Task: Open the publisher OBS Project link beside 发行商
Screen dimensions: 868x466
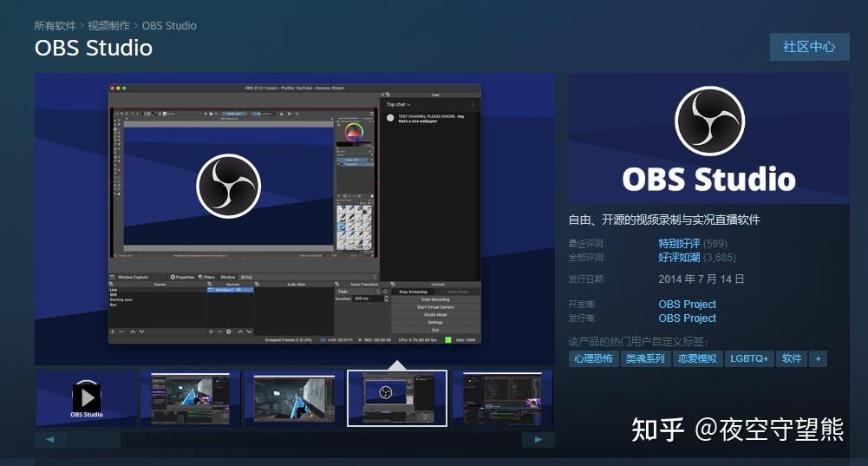Action: (687, 318)
